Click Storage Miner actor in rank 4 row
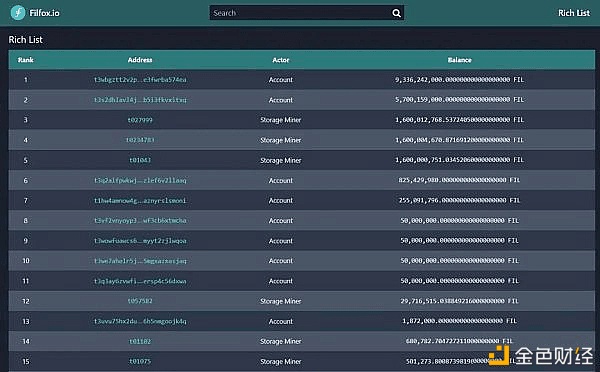 coord(281,140)
